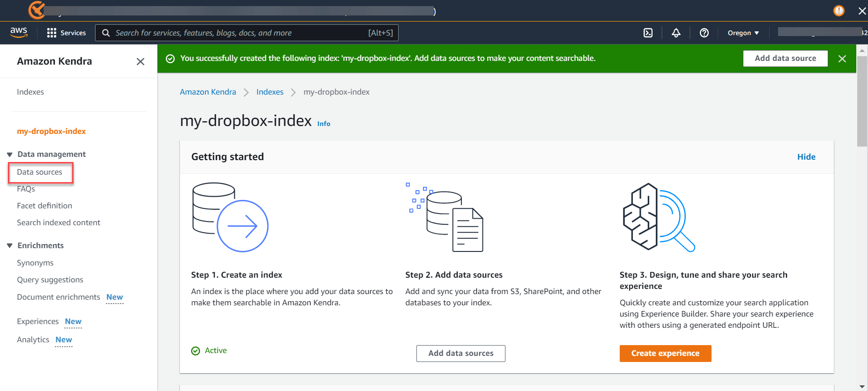Viewport: 868px width, 391px height.
Task: Open FAQs in sidebar
Action: tap(26, 189)
